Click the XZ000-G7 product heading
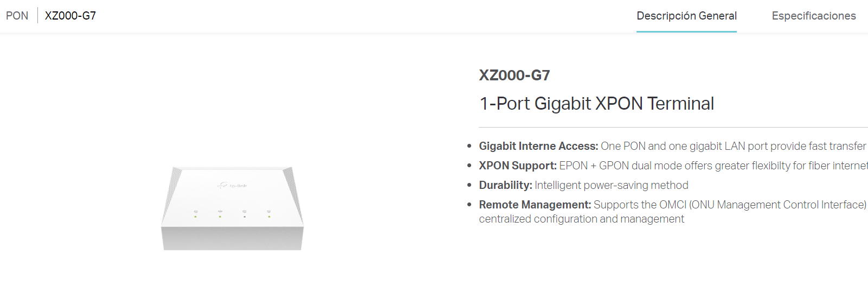 point(515,75)
